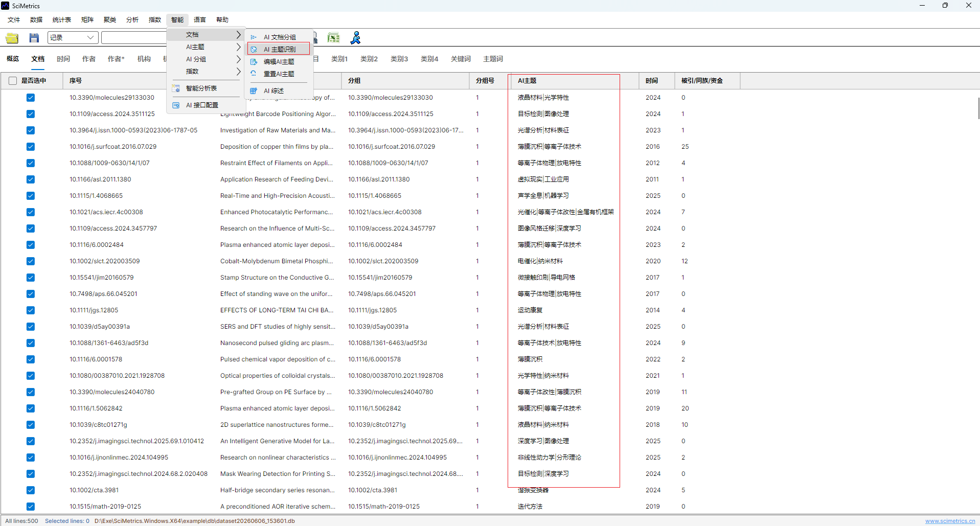980x526 pixels.
Task: Uncheck row 10.3390/molecules29133030 checkbox
Action: click(31, 98)
